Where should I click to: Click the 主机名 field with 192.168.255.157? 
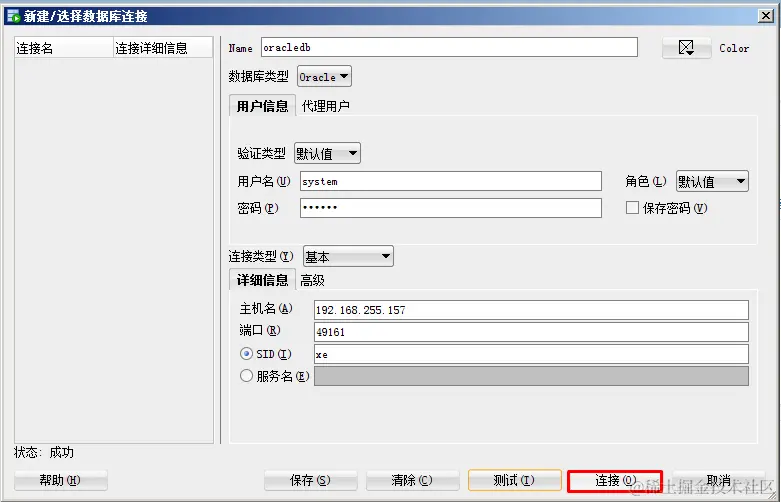[531, 310]
